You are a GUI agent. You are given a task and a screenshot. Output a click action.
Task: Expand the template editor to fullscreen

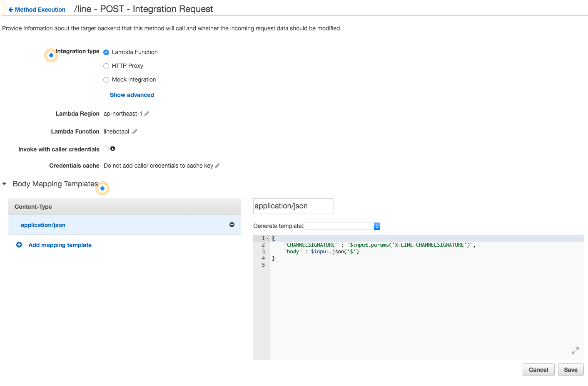575,351
